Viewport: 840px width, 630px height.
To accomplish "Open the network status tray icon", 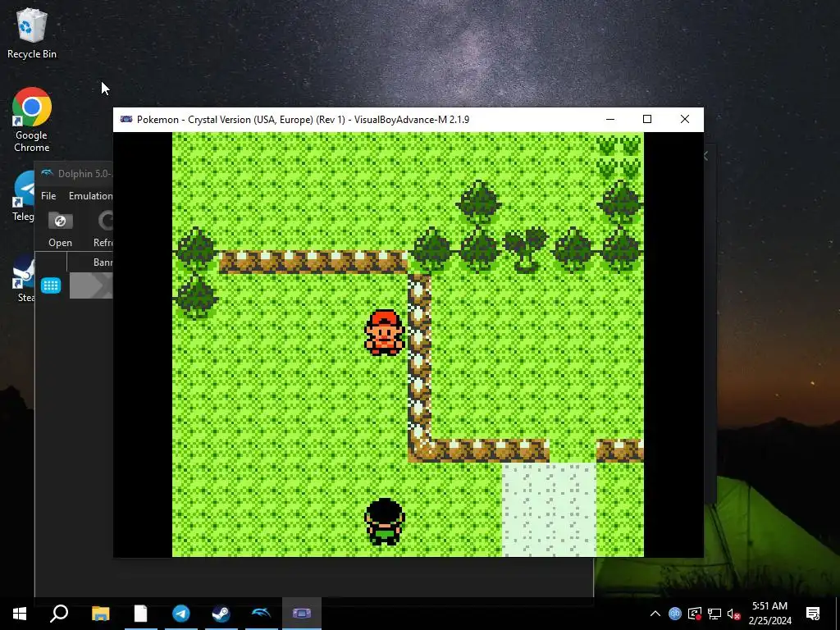I will tap(714, 614).
